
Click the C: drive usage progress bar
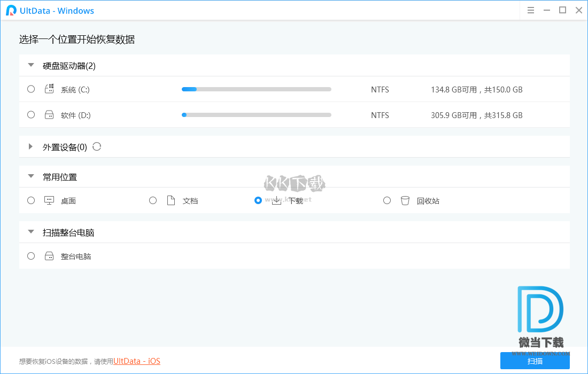256,89
